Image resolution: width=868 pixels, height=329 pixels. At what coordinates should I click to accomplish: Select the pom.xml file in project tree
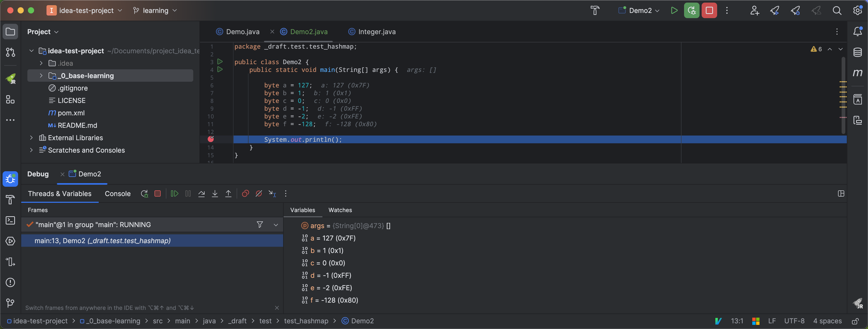coord(71,113)
